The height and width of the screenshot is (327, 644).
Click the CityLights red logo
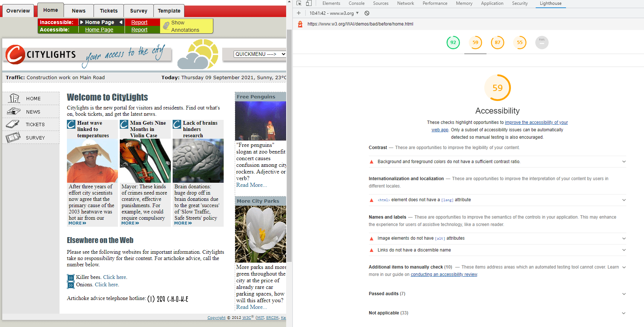(x=15, y=55)
